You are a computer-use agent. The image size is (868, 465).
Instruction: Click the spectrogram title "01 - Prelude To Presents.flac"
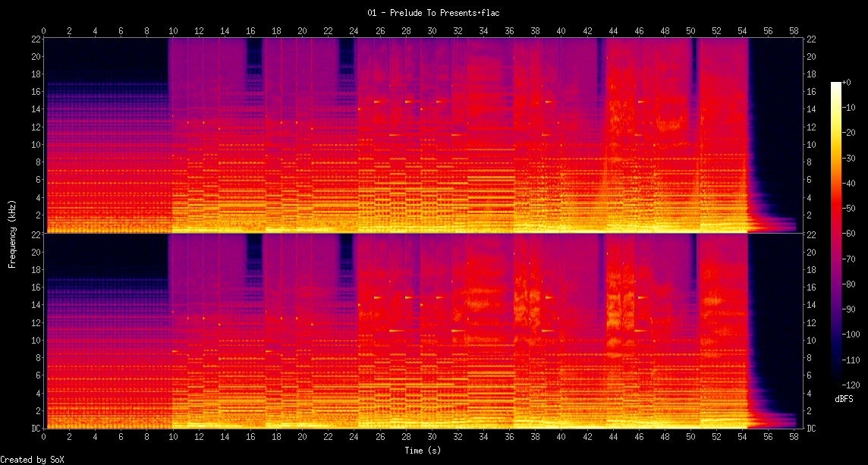(434, 13)
